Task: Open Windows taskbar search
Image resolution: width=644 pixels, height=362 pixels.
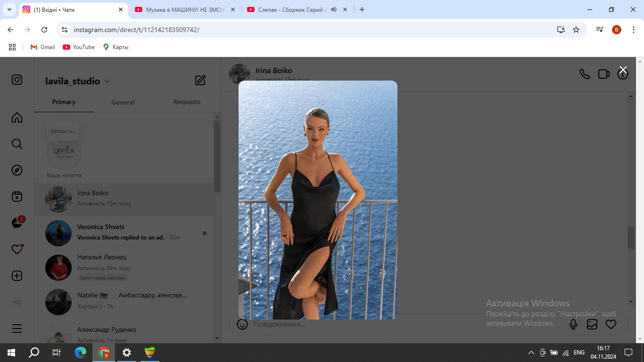Action: 34,352
